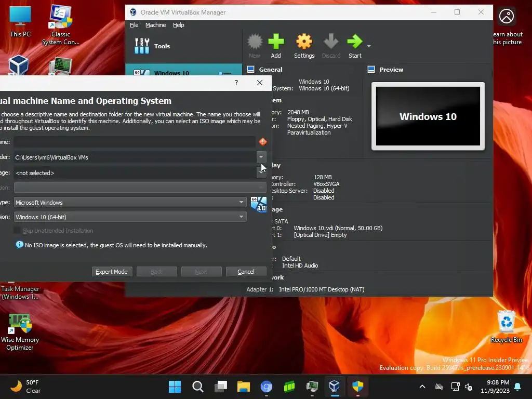Click the Intel PRO/1000 MT Desktop (NAT) text
The height and width of the screenshot is (399, 532).
point(322,289)
